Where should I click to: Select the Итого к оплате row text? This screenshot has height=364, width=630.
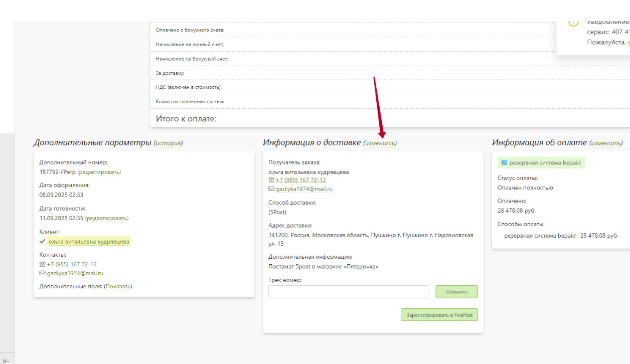pyautogui.click(x=186, y=119)
